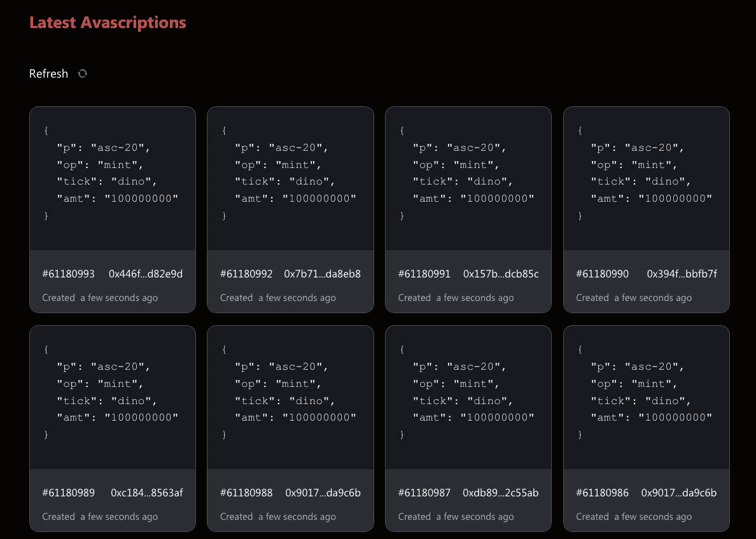This screenshot has width=756, height=539.
Task: Click the JSON preview of card #61180986
Action: tap(646, 398)
